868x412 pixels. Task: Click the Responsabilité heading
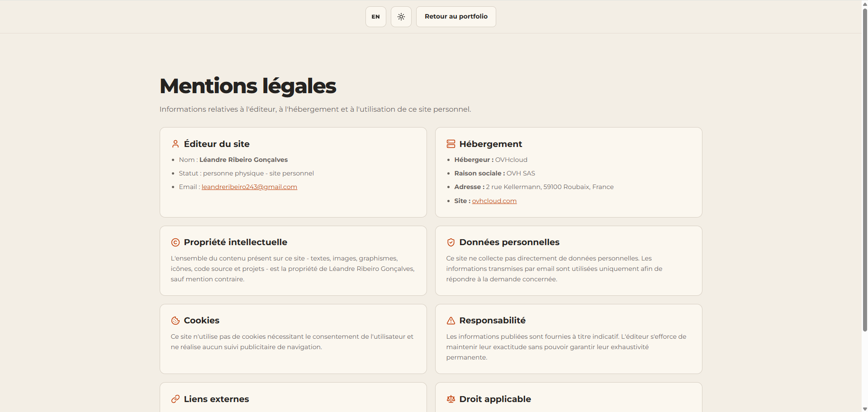pos(493,321)
